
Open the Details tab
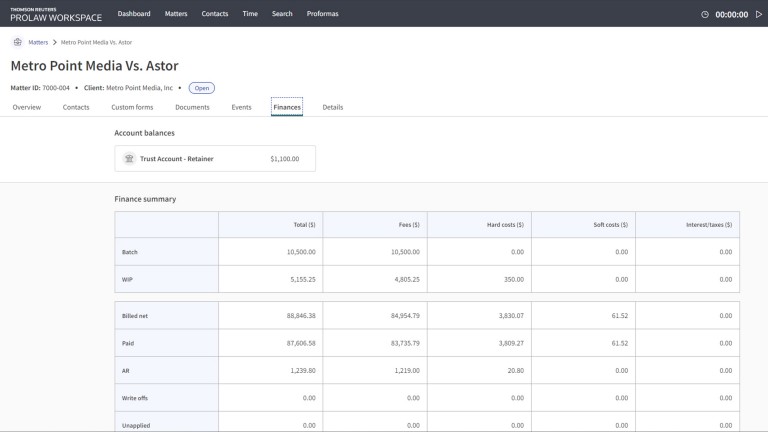[x=333, y=107]
